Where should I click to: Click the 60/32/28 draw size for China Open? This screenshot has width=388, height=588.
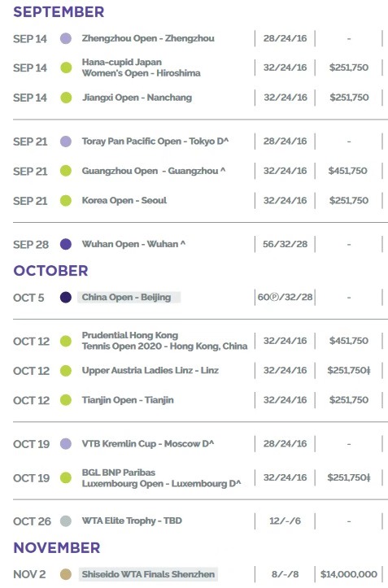(285, 298)
